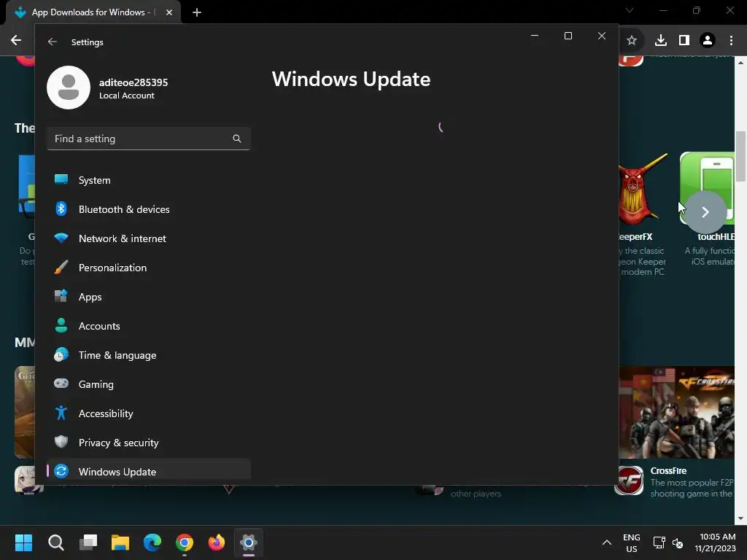
Task: Click the Settings back arrow
Action: tap(53, 42)
